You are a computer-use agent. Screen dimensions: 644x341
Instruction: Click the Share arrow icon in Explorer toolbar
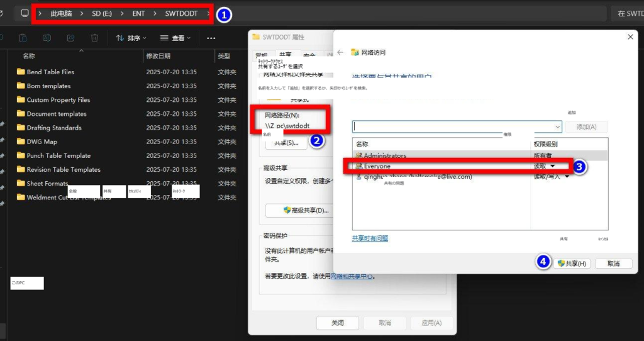pos(70,38)
